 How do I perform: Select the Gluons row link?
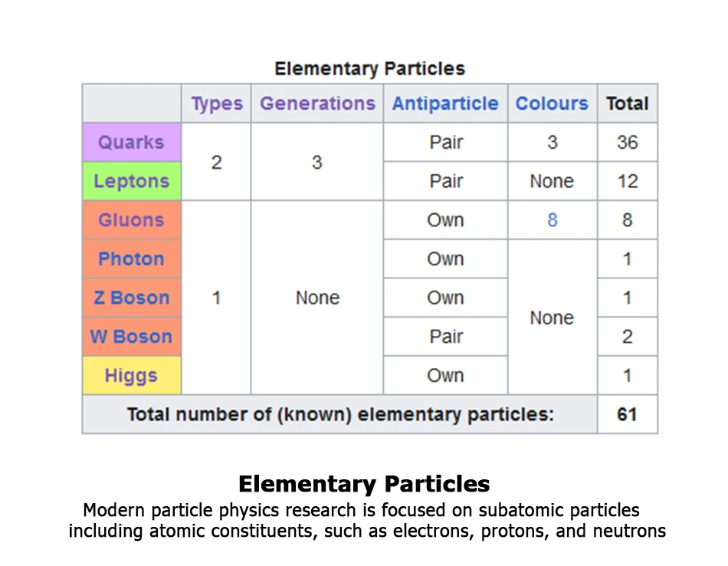point(131,220)
